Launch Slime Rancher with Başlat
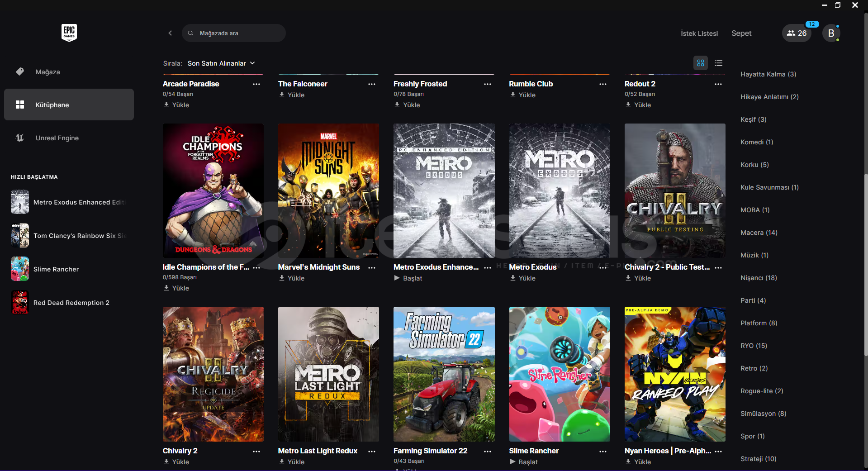The width and height of the screenshot is (868, 471). click(523, 462)
